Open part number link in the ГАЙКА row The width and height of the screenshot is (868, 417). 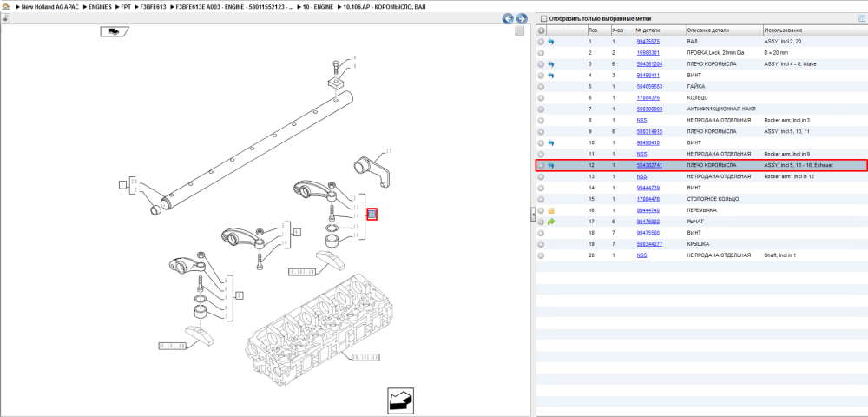pyautogui.click(x=650, y=86)
